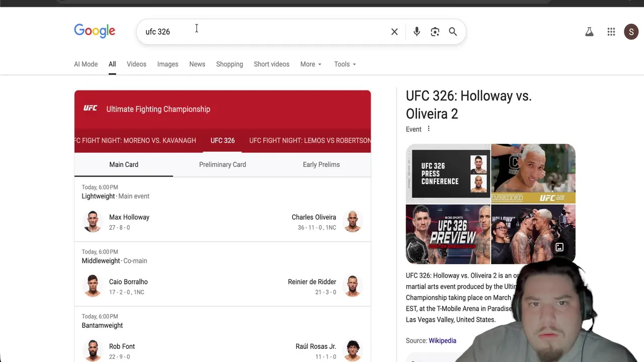Open the Main Card tab
Screen dimensions: 644x362
124,164
